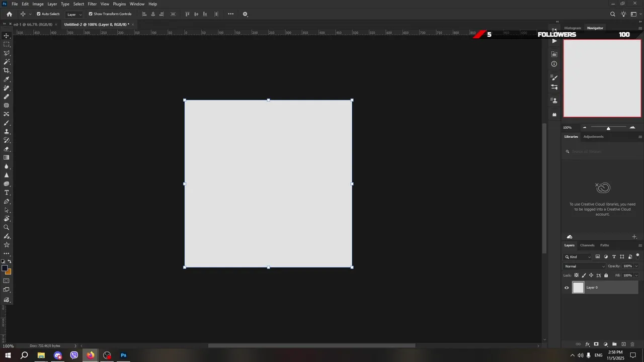Toggle lock image pixels brush icon
Screen dimensions: 644x362
tap(584, 276)
